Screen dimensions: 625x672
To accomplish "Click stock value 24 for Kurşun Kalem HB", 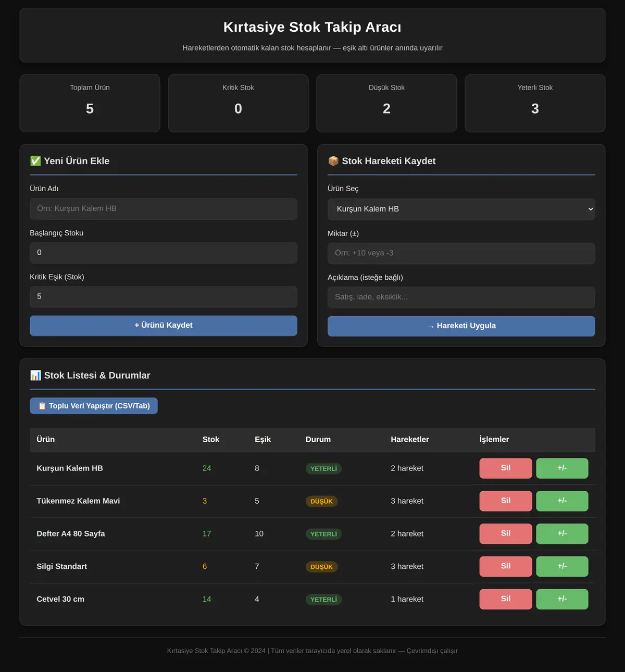I will pyautogui.click(x=207, y=468).
